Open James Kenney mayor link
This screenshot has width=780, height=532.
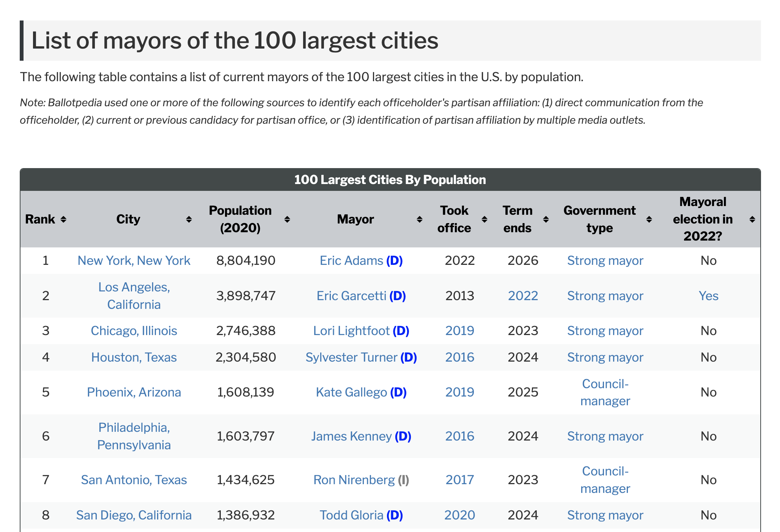351,436
